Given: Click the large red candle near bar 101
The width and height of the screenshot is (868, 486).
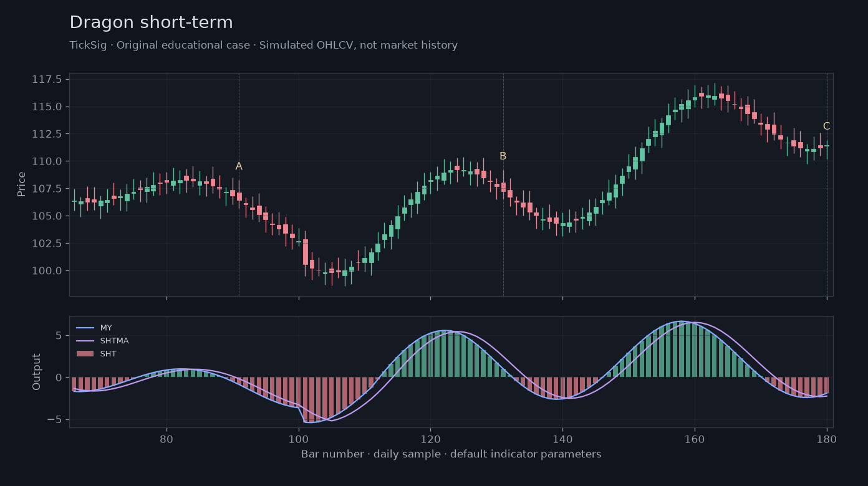Looking at the screenshot, I should pos(306,252).
